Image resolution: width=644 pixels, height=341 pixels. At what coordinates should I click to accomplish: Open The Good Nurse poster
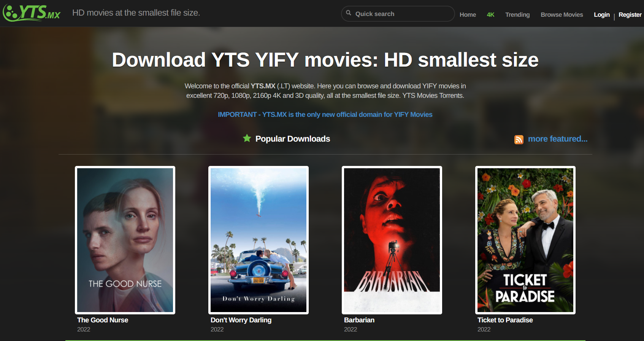[125, 240]
